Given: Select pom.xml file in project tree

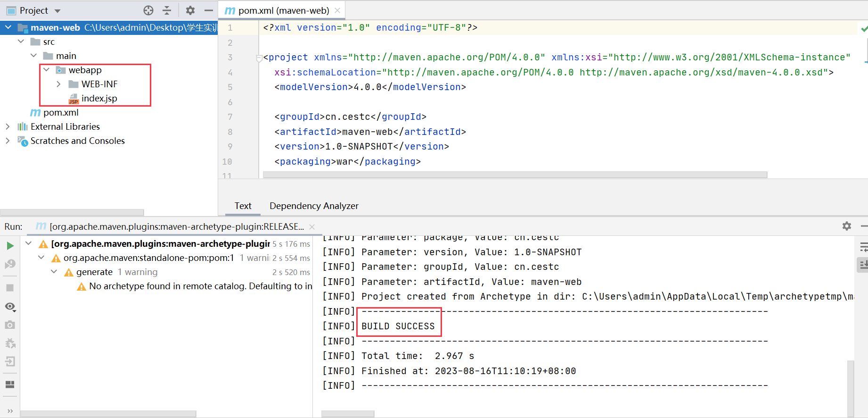Looking at the screenshot, I should pyautogui.click(x=61, y=112).
